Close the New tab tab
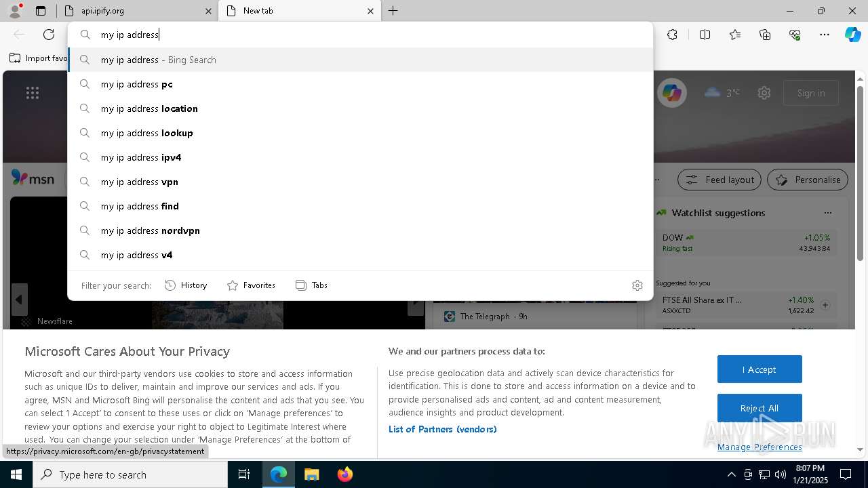Screen dimensions: 868x488 point(370,11)
